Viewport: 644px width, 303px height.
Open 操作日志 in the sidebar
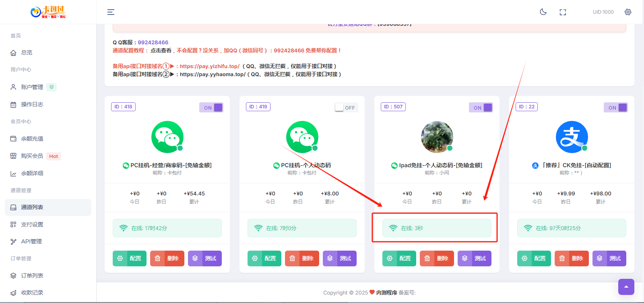click(x=48, y=104)
